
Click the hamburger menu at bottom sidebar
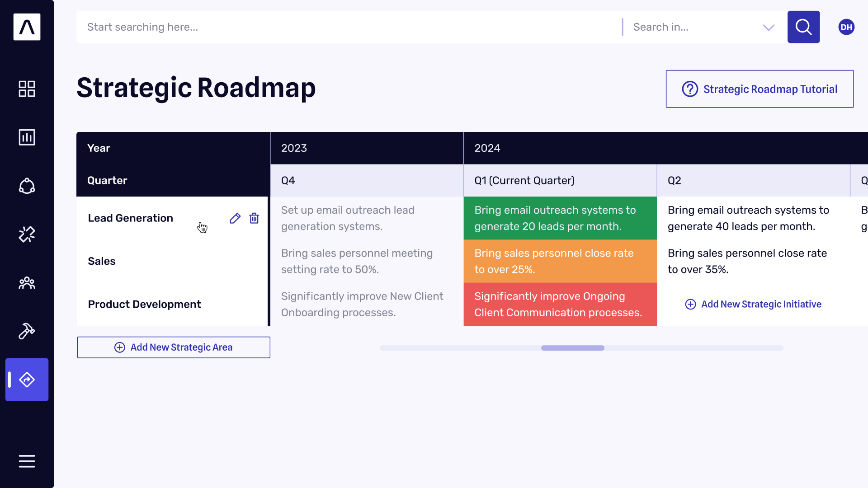[x=27, y=460]
